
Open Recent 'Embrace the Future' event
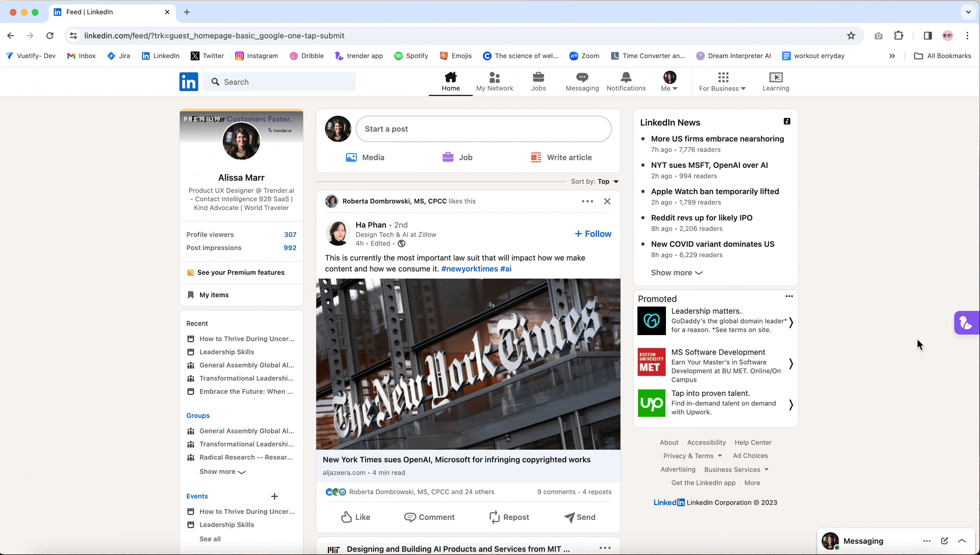[x=240, y=392]
